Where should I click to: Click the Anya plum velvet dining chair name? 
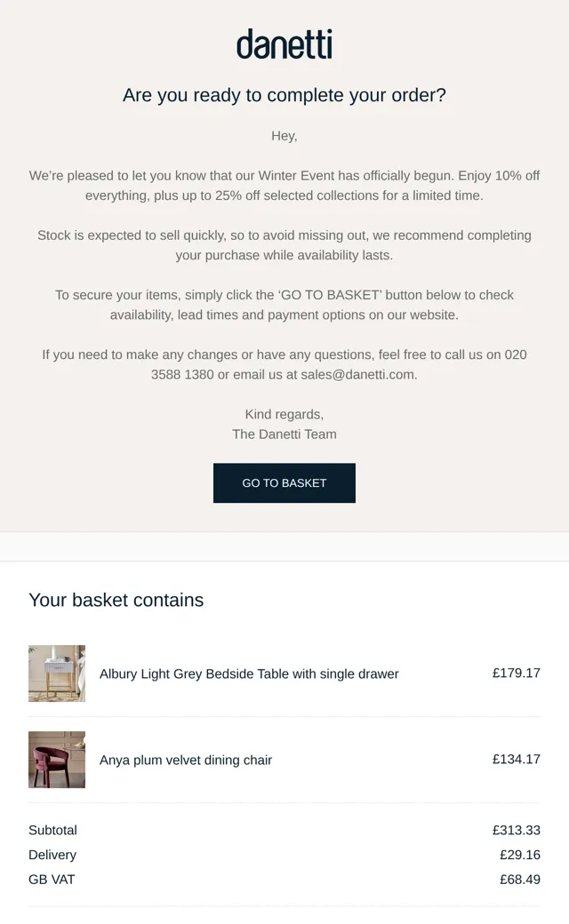186,760
